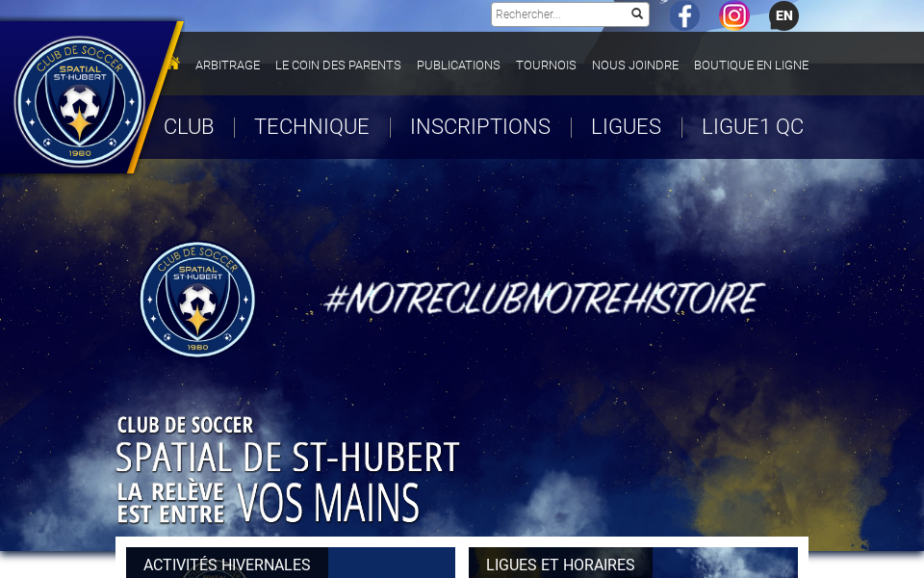Open the CLUB navigation menu

[x=189, y=126]
